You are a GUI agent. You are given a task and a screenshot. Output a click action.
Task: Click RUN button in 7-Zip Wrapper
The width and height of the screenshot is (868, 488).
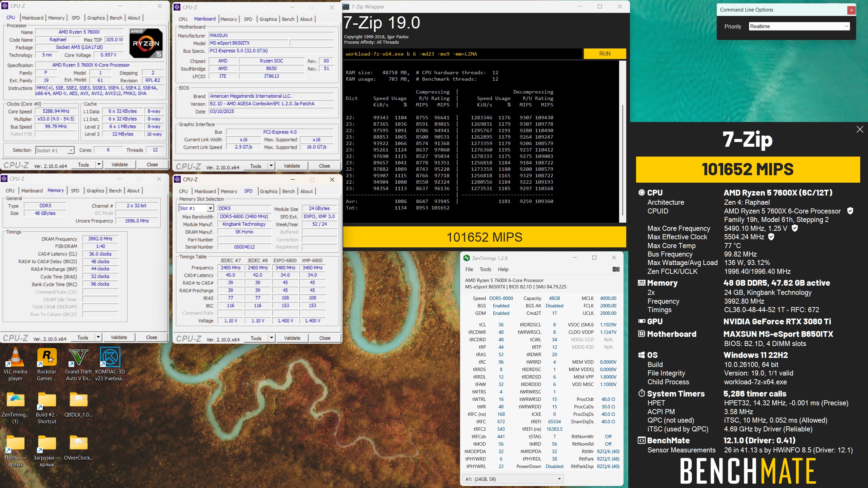[605, 54]
